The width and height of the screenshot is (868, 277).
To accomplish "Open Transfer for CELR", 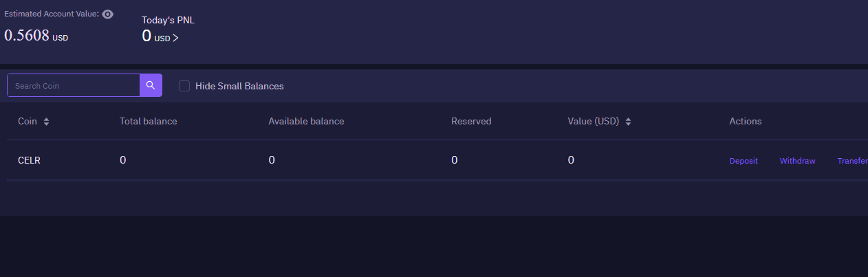I will [x=852, y=161].
